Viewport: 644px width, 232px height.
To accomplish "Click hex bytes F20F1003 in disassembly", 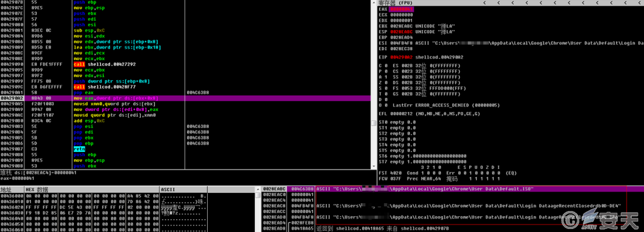I will pos(42,103).
